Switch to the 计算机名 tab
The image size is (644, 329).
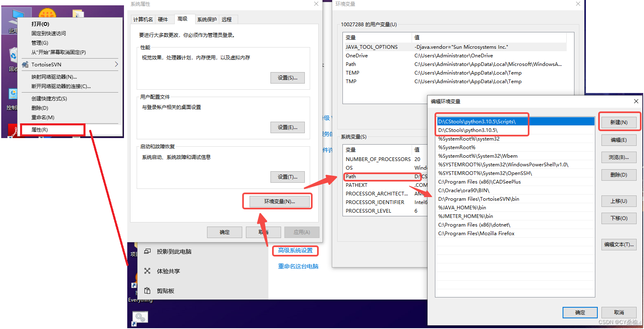(x=143, y=19)
